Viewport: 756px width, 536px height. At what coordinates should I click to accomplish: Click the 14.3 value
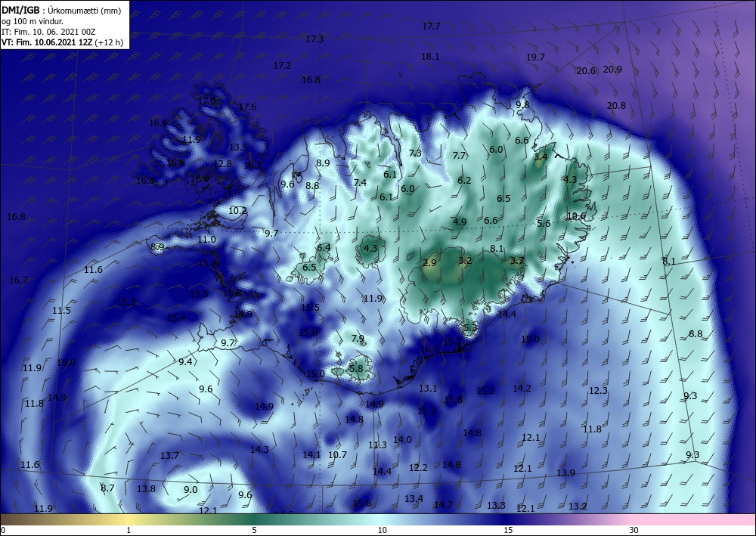[x=259, y=449]
